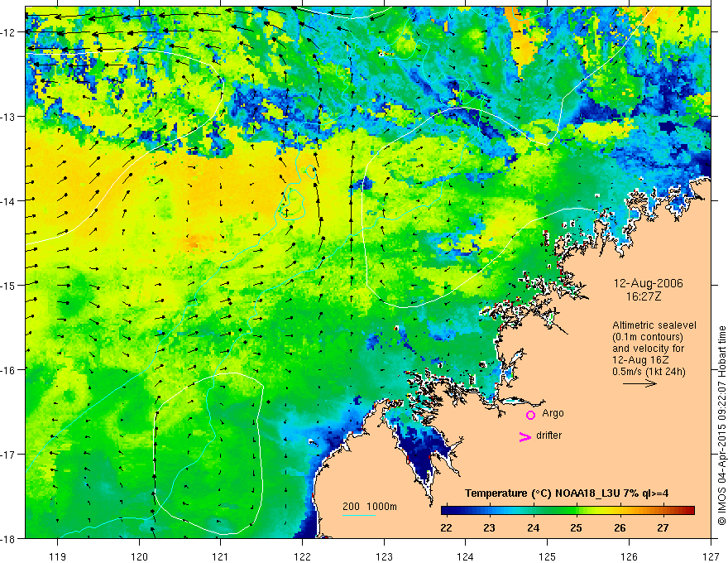
Task: Click the colorbar value 26
Action: click(x=620, y=527)
